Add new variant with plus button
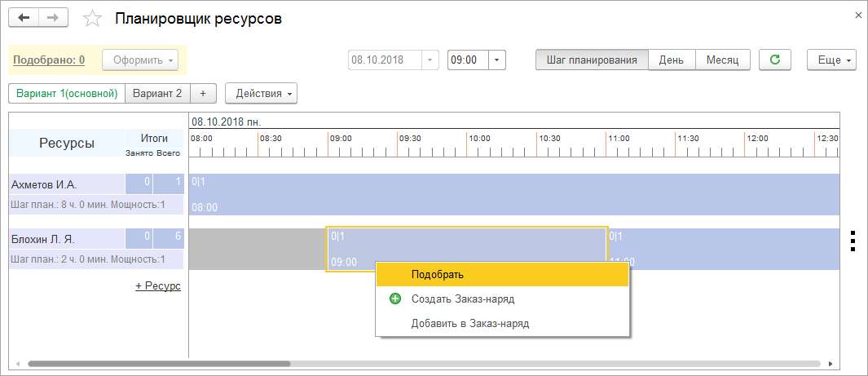The image size is (868, 376). pos(203,93)
